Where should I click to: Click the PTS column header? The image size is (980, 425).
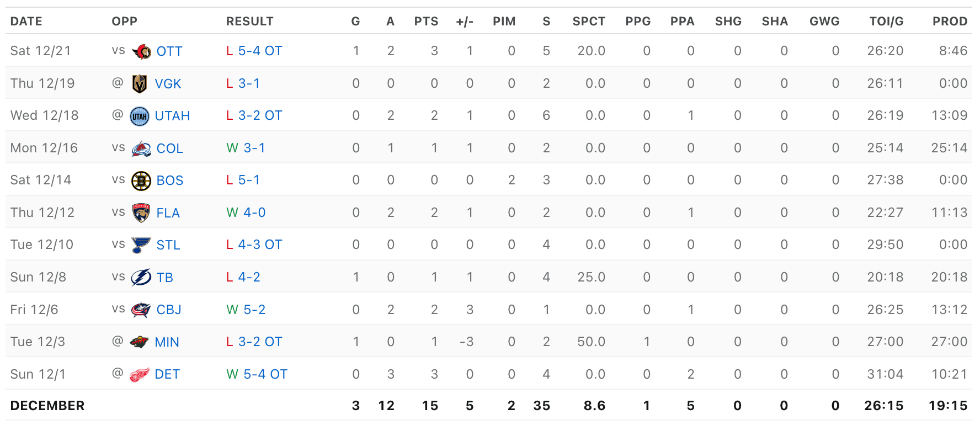pos(426,22)
